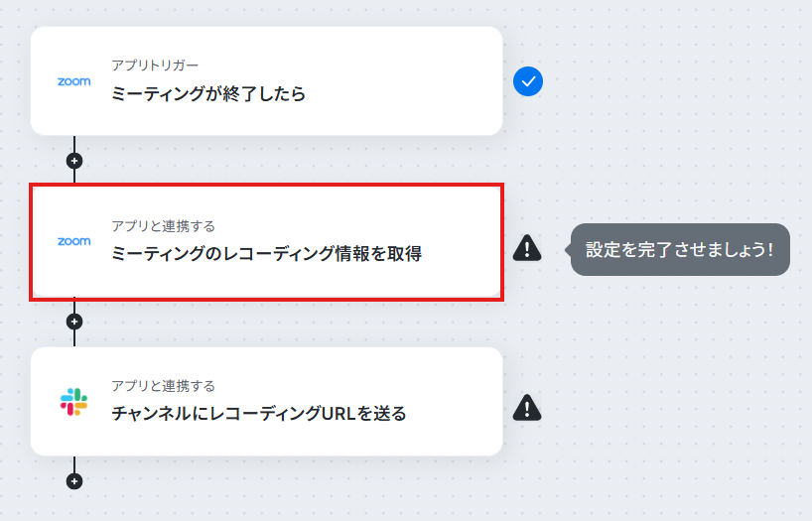812x521 pixels.
Task: Add a step below the Zoom trigger card
Action: 74,161
